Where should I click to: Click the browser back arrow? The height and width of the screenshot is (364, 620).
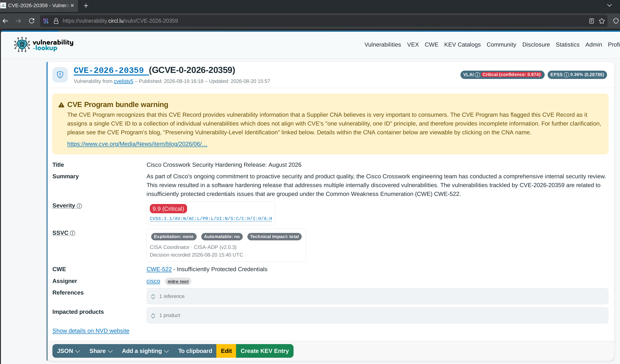(5, 21)
